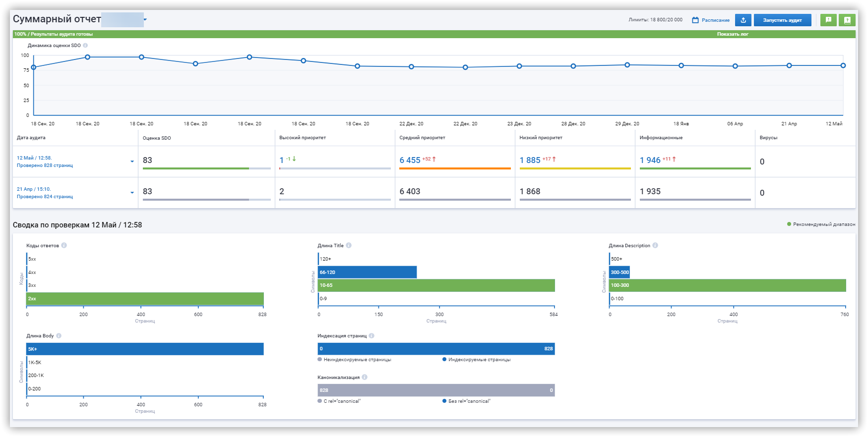Expand the 12 Май audit row dropdown
The image size is (868, 437).
click(132, 162)
